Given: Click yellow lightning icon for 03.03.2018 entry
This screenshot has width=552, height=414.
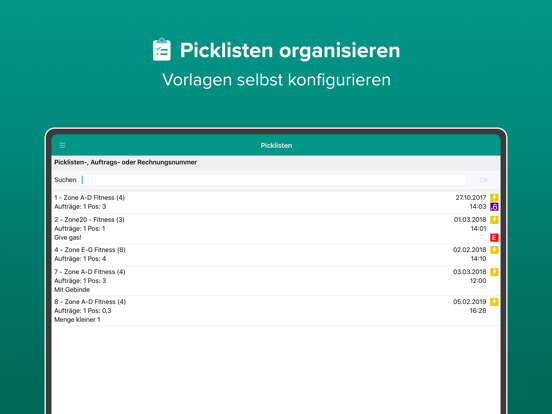Looking at the screenshot, I should [494, 272].
